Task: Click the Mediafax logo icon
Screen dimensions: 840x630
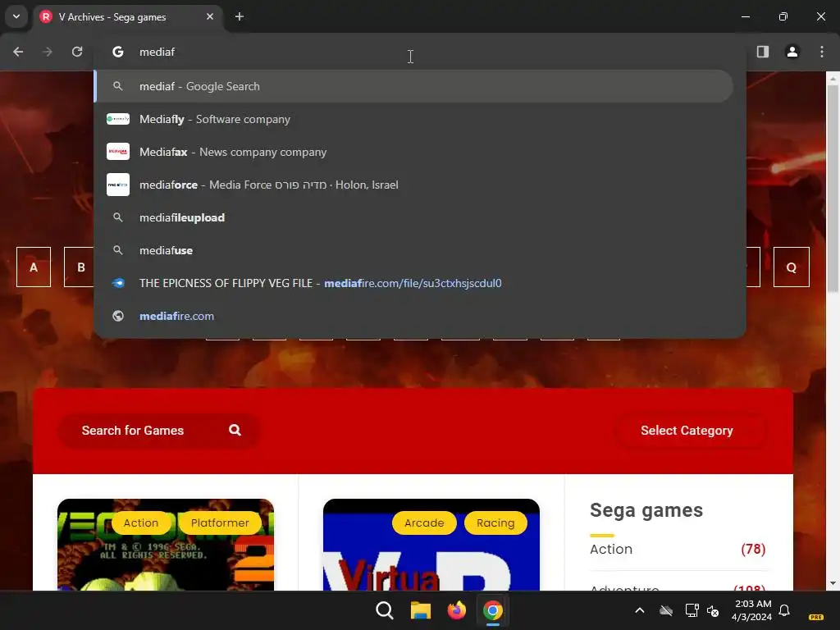Action: [118, 152]
